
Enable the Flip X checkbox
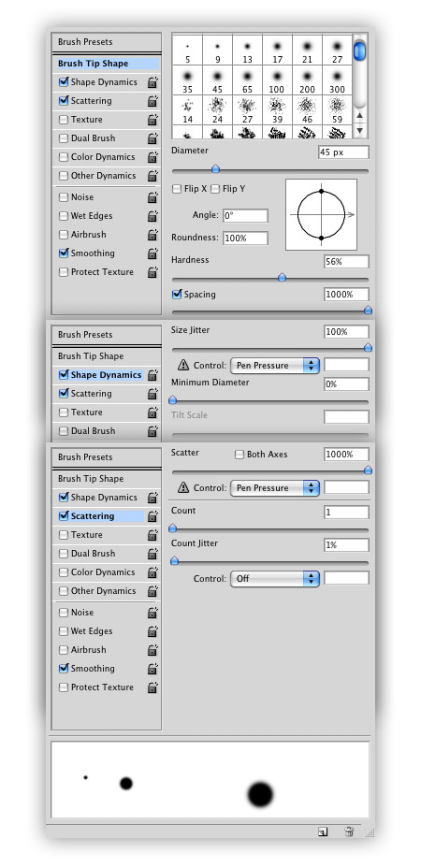point(177,189)
